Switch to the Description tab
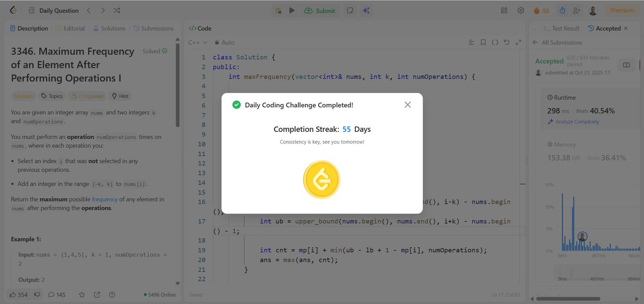The height and width of the screenshot is (304, 644). (x=29, y=28)
